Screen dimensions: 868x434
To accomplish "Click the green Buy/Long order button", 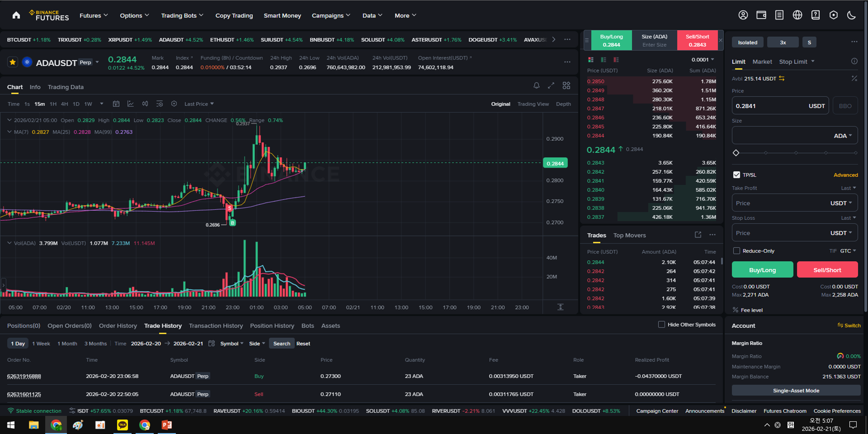I will tap(762, 269).
